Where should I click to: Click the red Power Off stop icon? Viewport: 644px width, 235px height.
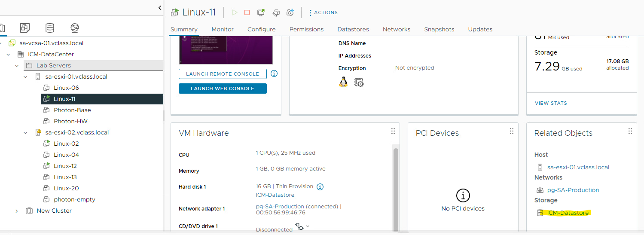tap(247, 12)
